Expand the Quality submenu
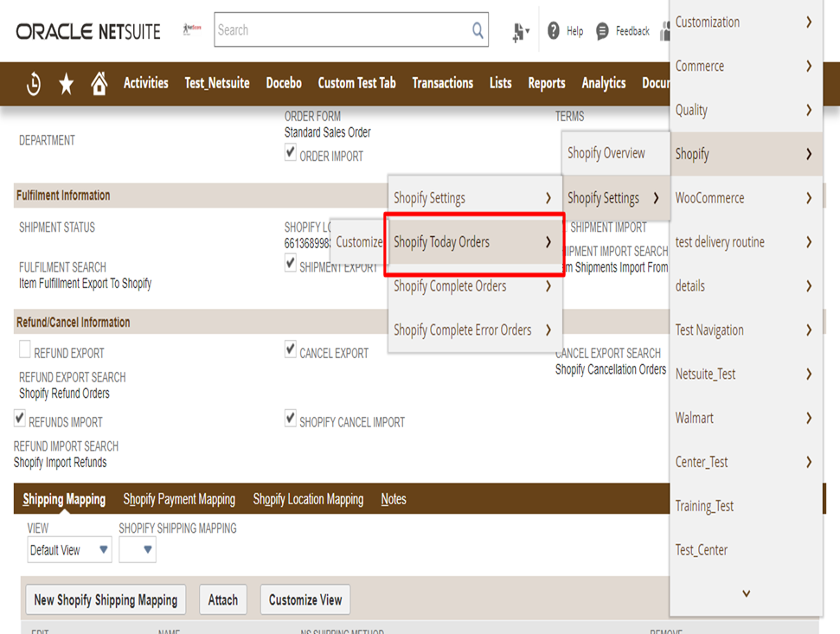Screen dimensions: 840x634 coord(747,110)
